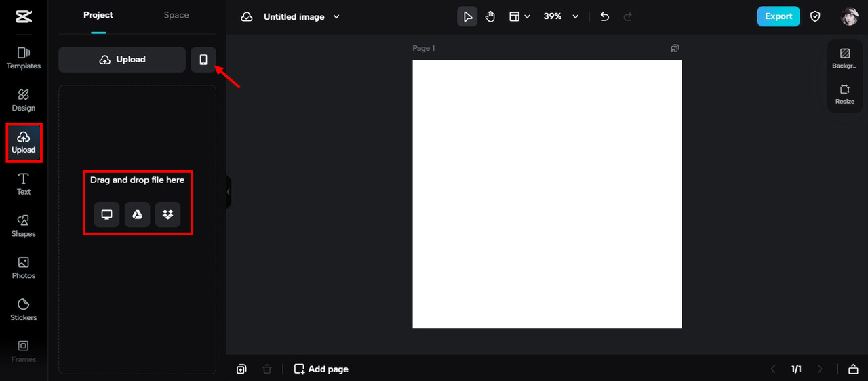
Task: Expand the layout dropdown chevron
Action: (527, 16)
